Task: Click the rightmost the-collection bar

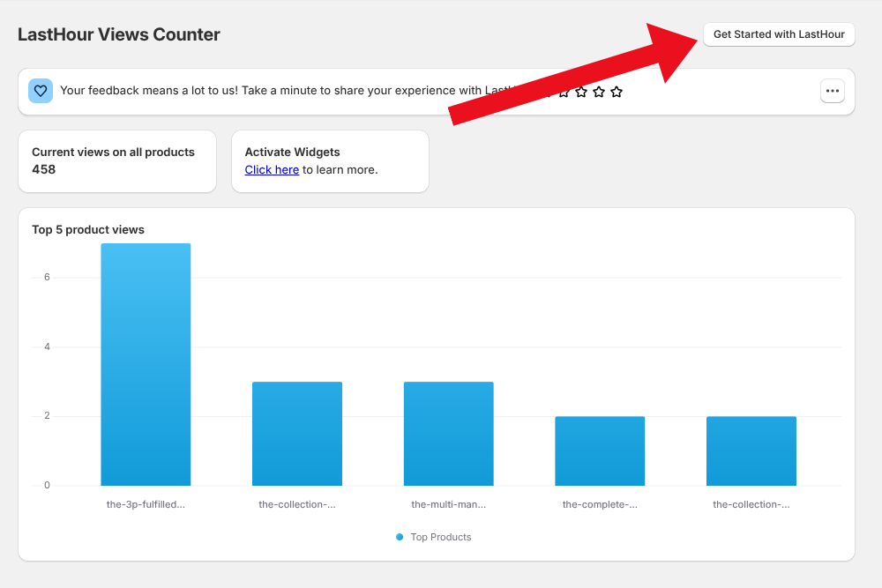Action: click(x=751, y=450)
